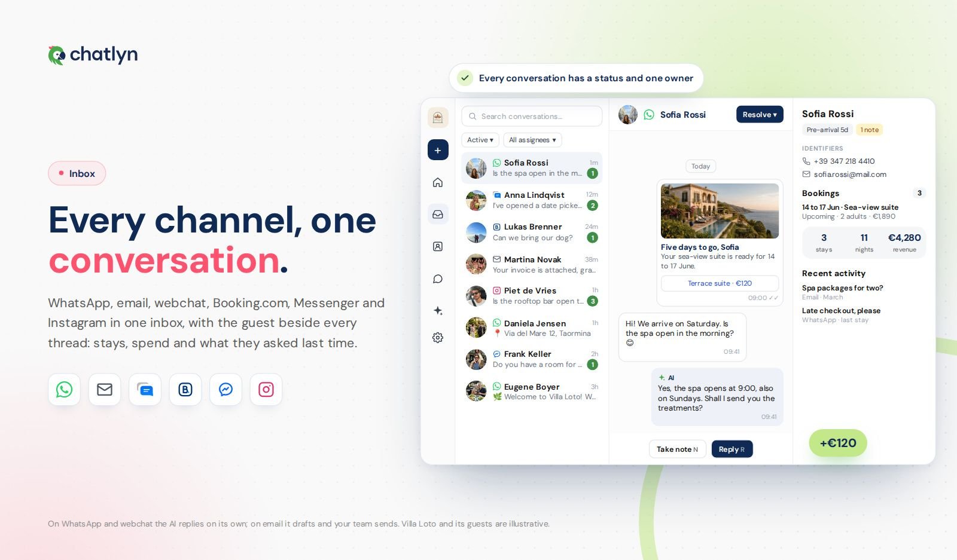Click the €4,280 revenue stat

[x=904, y=242]
